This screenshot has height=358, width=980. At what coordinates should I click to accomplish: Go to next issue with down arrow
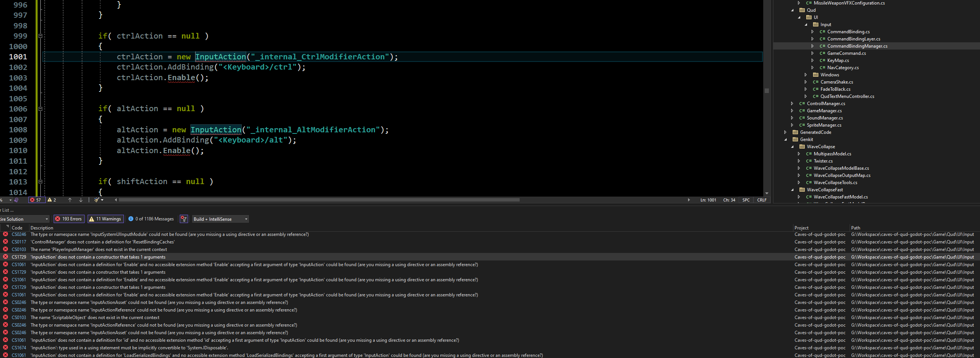click(x=81, y=200)
